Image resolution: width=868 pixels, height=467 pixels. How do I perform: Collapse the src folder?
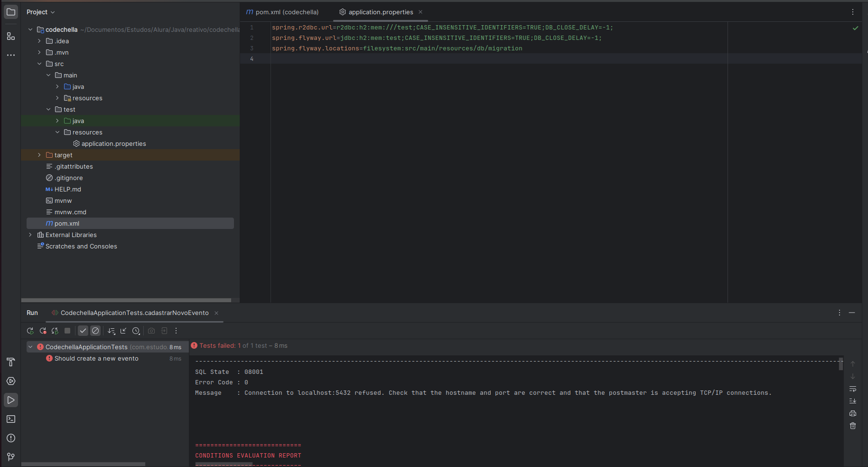pyautogui.click(x=39, y=64)
